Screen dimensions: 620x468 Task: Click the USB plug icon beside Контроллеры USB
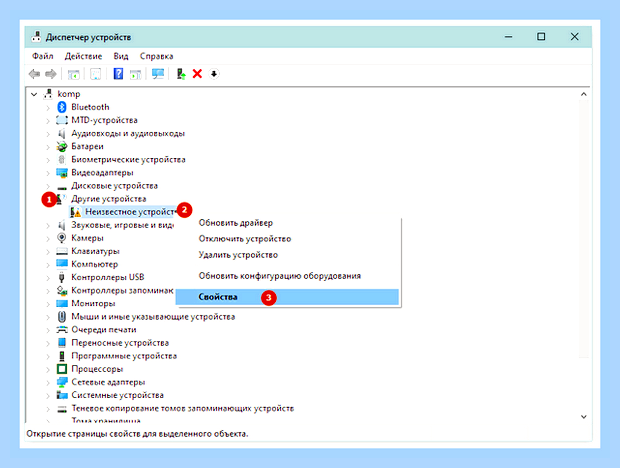62,277
